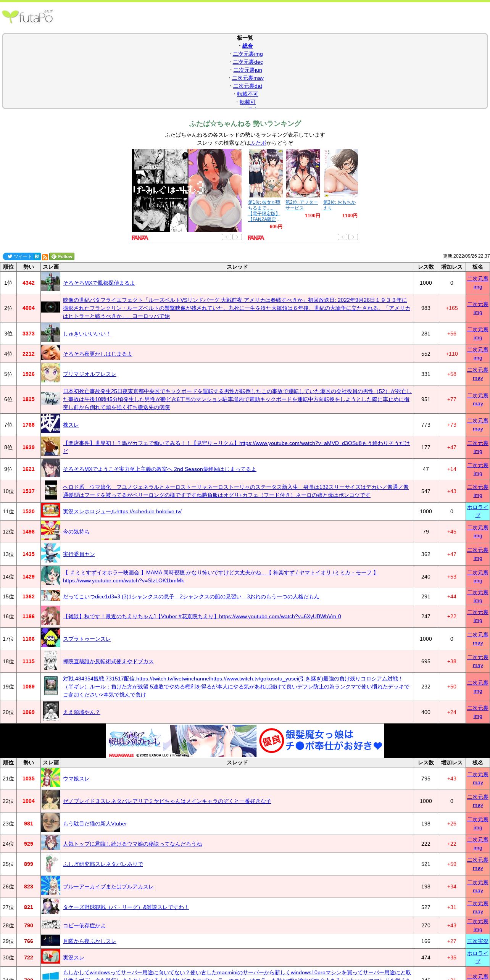Open the ウマ娘スレ thread at rank 21

pyautogui.click(x=76, y=779)
